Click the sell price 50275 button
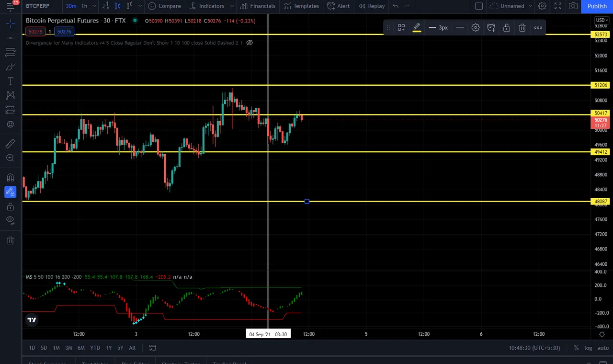Screen dimensions: 613x364 click(35, 32)
